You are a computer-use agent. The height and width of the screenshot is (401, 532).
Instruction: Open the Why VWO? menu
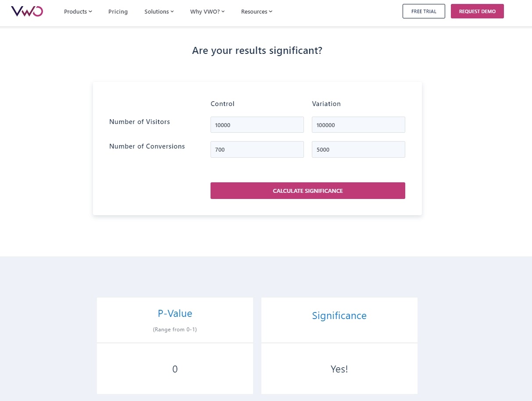207,12
